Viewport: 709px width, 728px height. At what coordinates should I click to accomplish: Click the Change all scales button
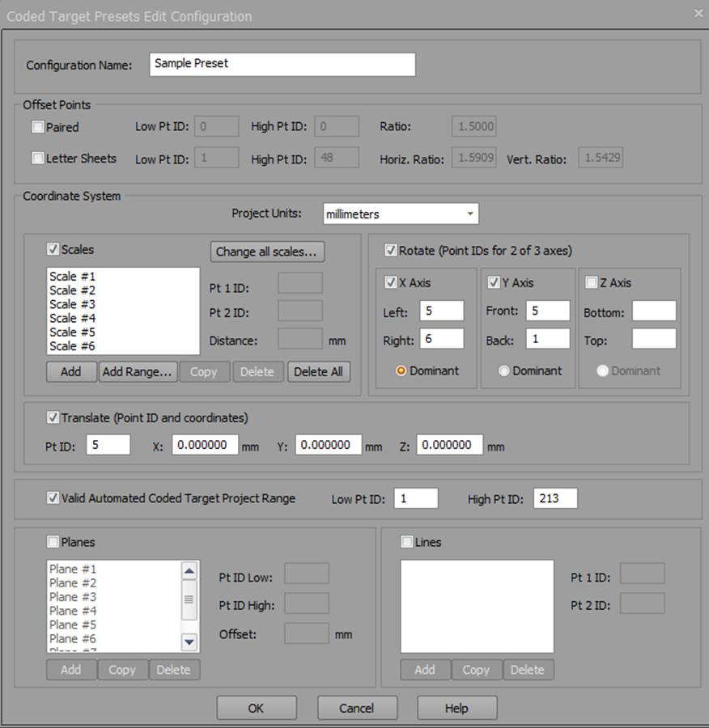tap(268, 252)
